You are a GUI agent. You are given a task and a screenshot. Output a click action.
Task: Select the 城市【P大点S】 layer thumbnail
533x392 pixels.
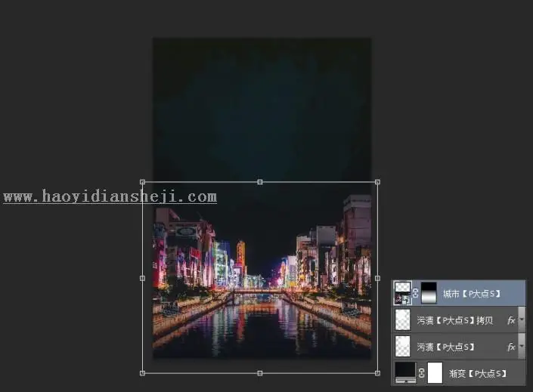click(402, 293)
